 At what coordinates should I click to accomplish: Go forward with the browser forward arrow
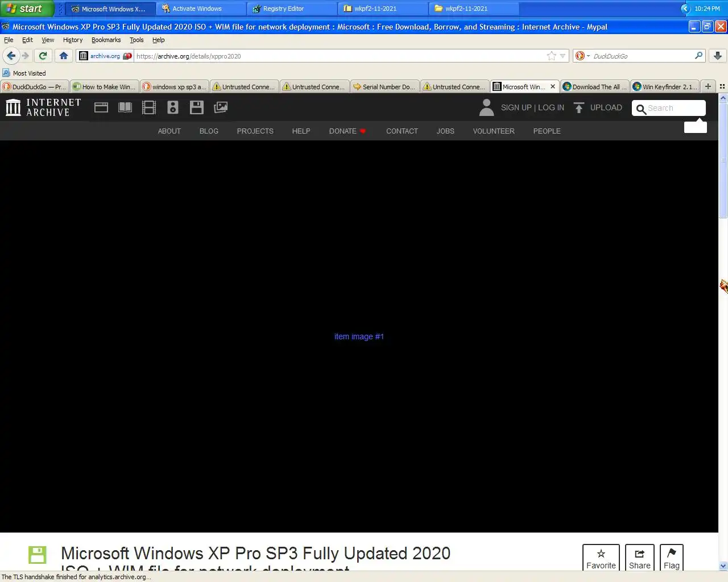pos(25,56)
